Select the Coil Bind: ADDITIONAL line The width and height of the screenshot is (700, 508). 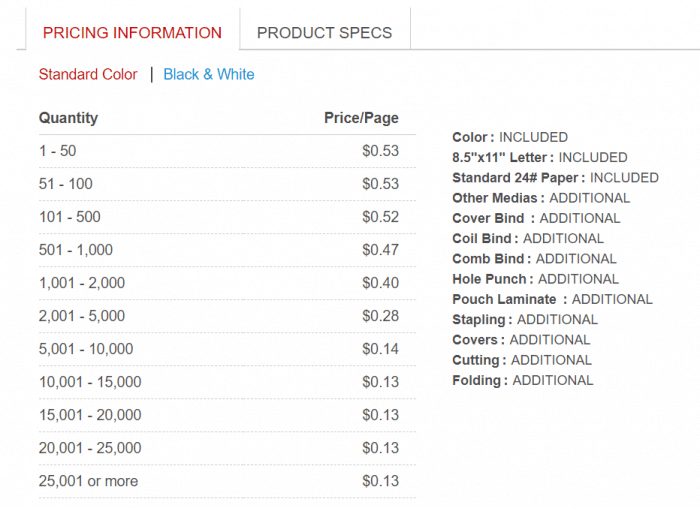click(x=528, y=238)
